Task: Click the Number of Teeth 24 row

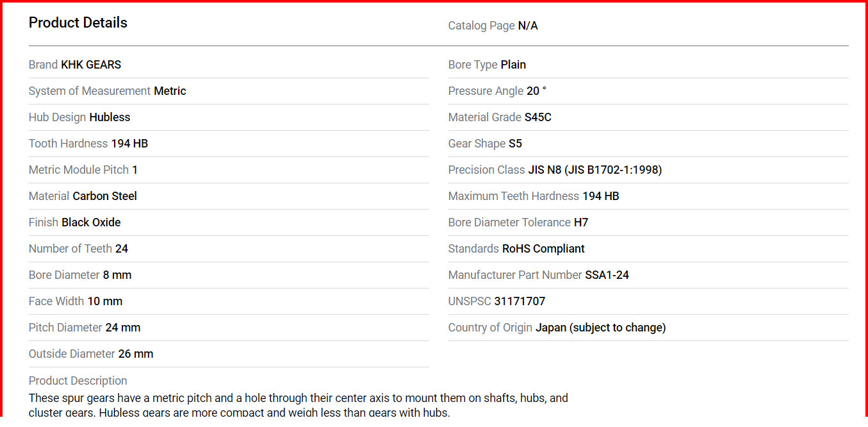Action: [229, 249]
